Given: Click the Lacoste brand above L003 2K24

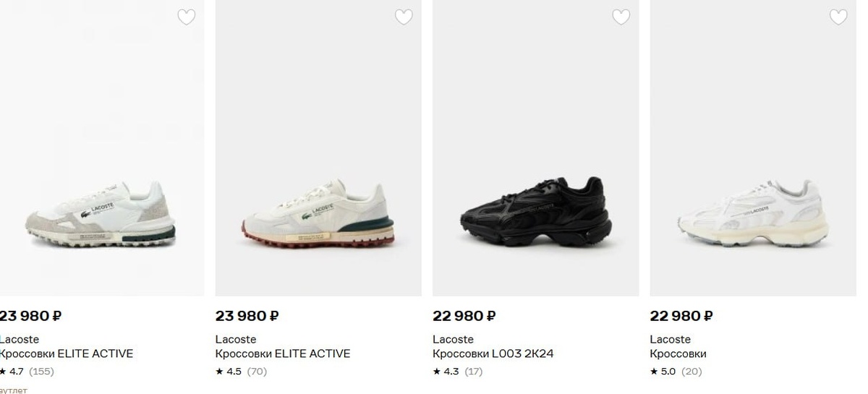Looking at the screenshot, I should 453,339.
